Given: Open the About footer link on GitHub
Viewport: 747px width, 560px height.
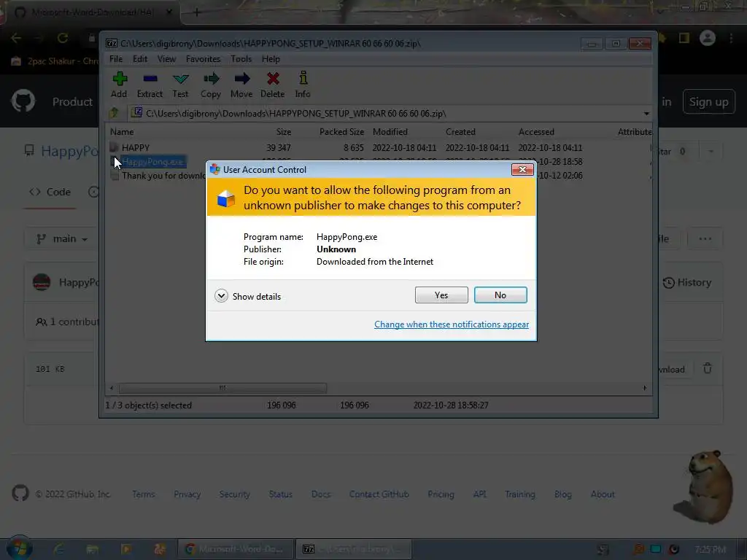Looking at the screenshot, I should click(603, 494).
